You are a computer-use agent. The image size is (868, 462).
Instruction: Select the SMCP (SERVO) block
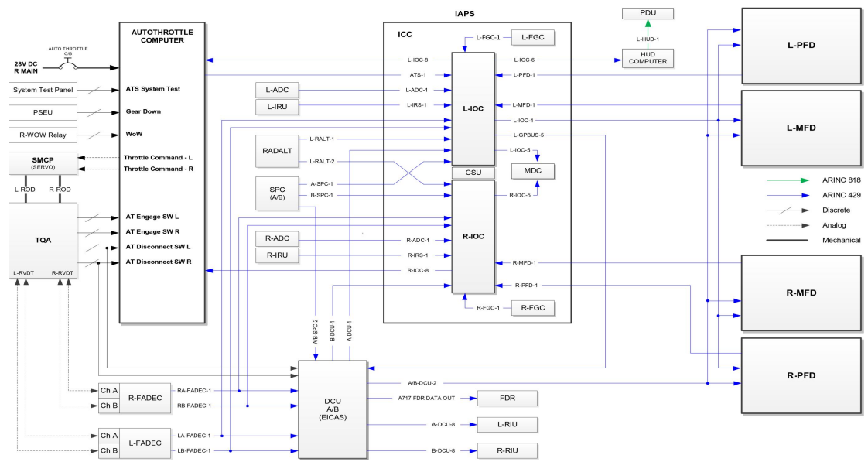pyautogui.click(x=43, y=163)
